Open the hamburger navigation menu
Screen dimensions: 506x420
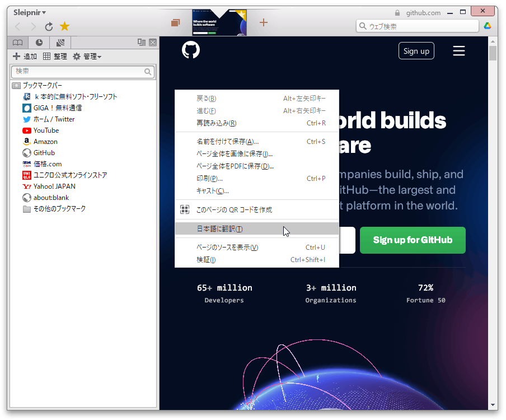point(458,51)
